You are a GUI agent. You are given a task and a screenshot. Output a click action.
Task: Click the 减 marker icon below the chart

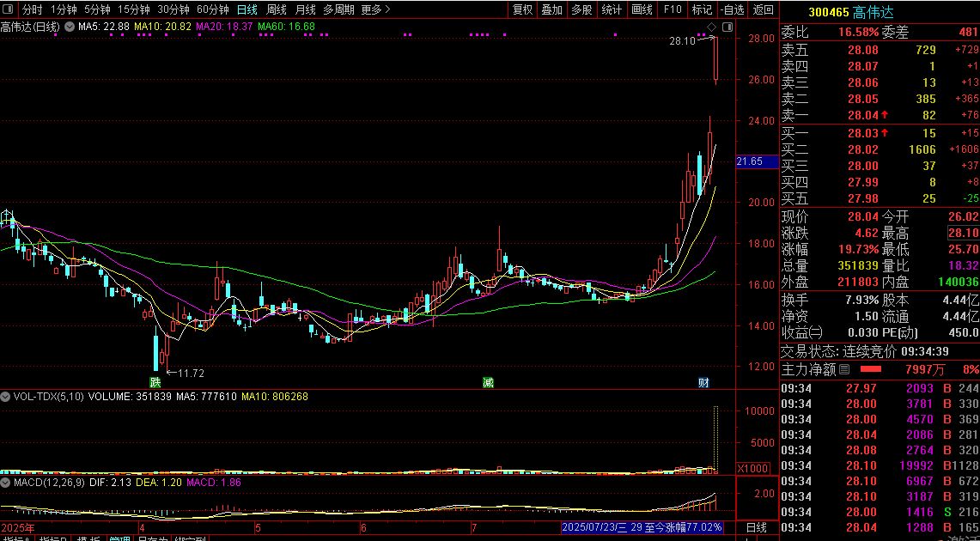point(488,382)
